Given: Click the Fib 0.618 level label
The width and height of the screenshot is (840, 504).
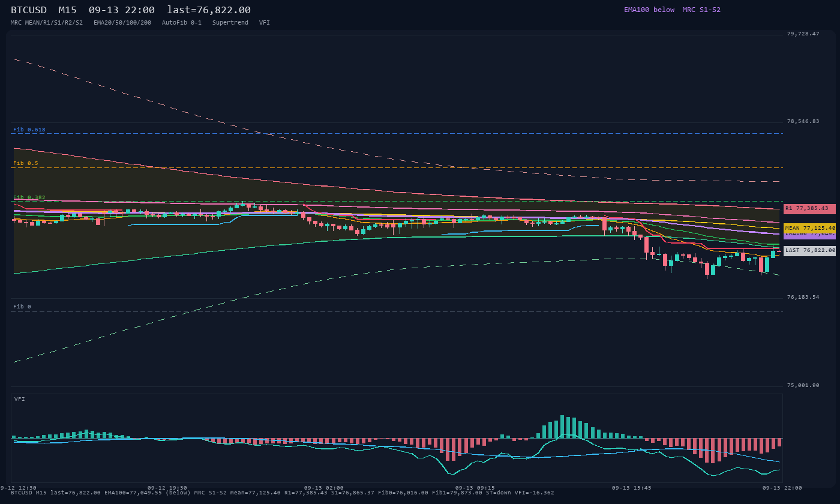Looking at the screenshot, I should (x=29, y=130).
